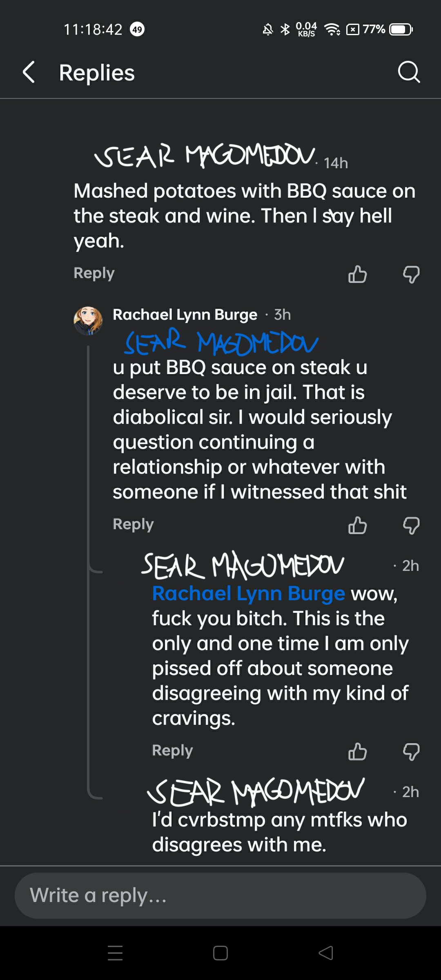
Task: Like the mashed potatoes with BBQ sauce comment
Action: [x=357, y=274]
